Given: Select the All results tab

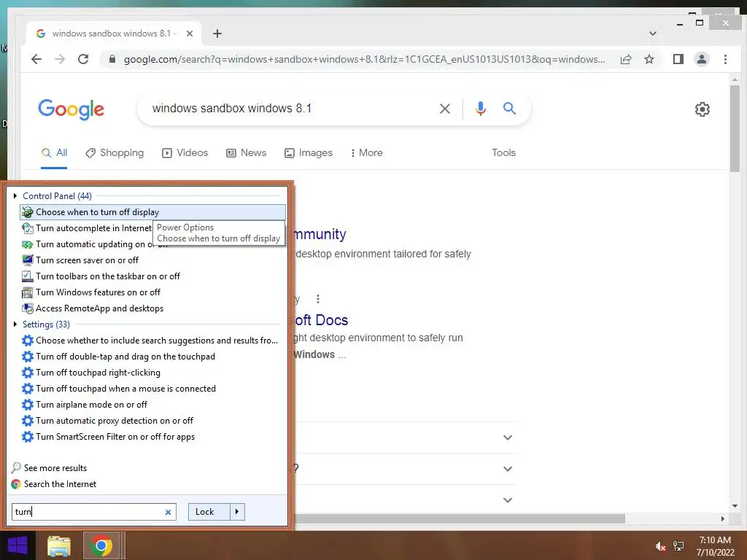Looking at the screenshot, I should [54, 153].
